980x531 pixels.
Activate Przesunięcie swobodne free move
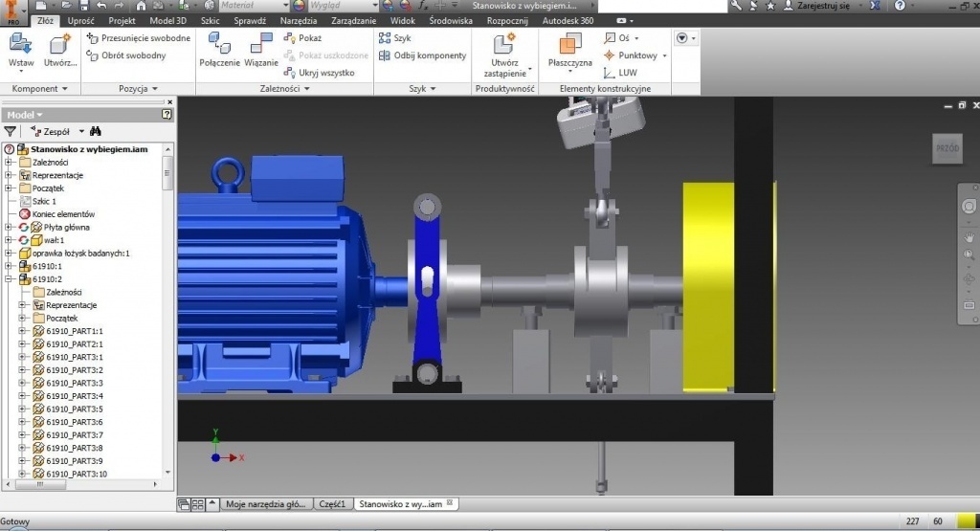(x=138, y=38)
